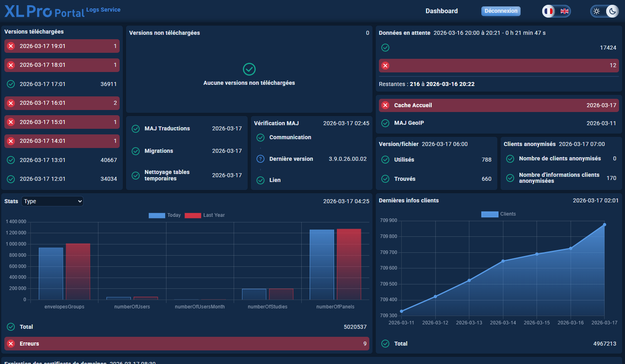Toggle the Today legend swatch in Stats chart
This screenshot has height=364, width=625.
157,215
